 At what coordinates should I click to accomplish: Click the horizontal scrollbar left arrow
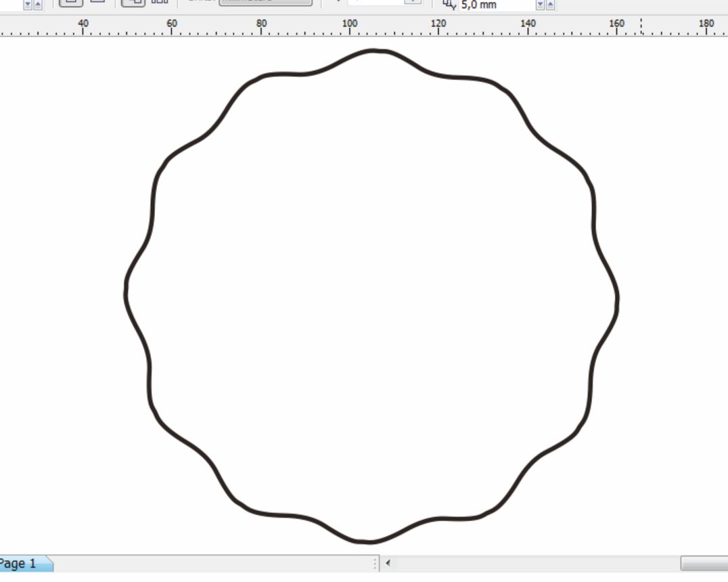click(x=388, y=563)
